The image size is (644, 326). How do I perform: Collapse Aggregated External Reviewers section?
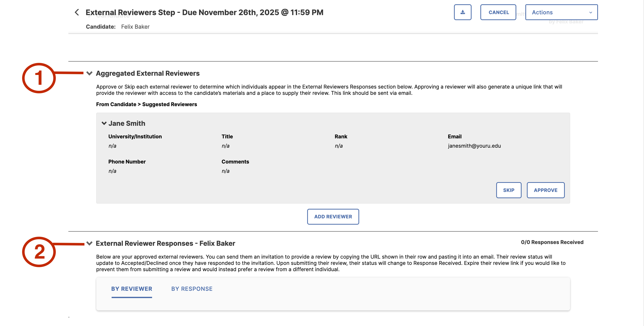[89, 73]
